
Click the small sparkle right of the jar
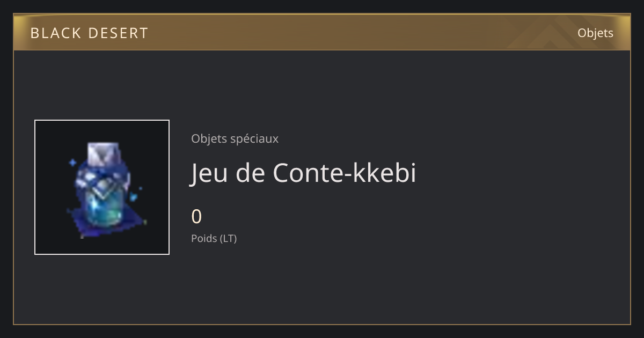134,197
